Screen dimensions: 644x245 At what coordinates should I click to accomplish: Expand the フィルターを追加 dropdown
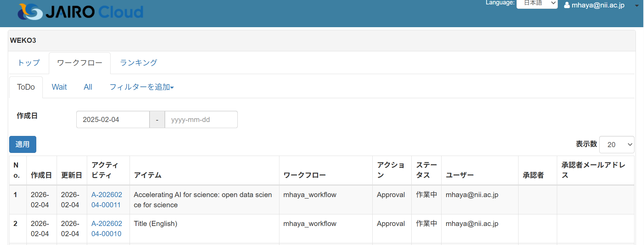(141, 87)
